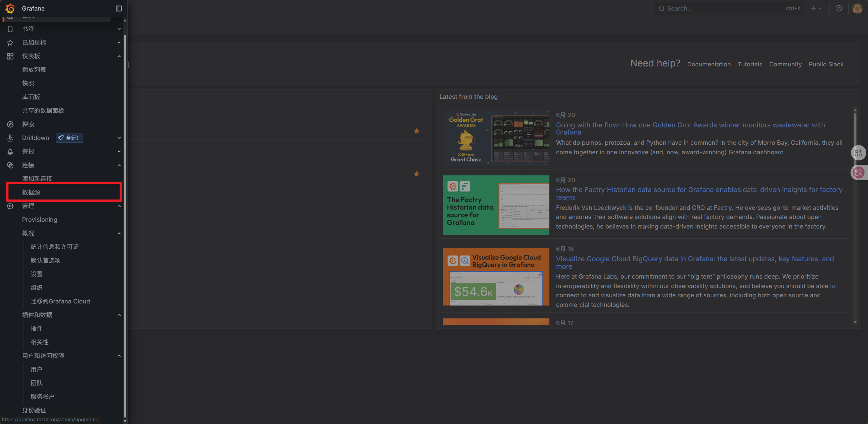The height and width of the screenshot is (424, 868).
Task: Open the user profile avatar
Action: coord(857,9)
